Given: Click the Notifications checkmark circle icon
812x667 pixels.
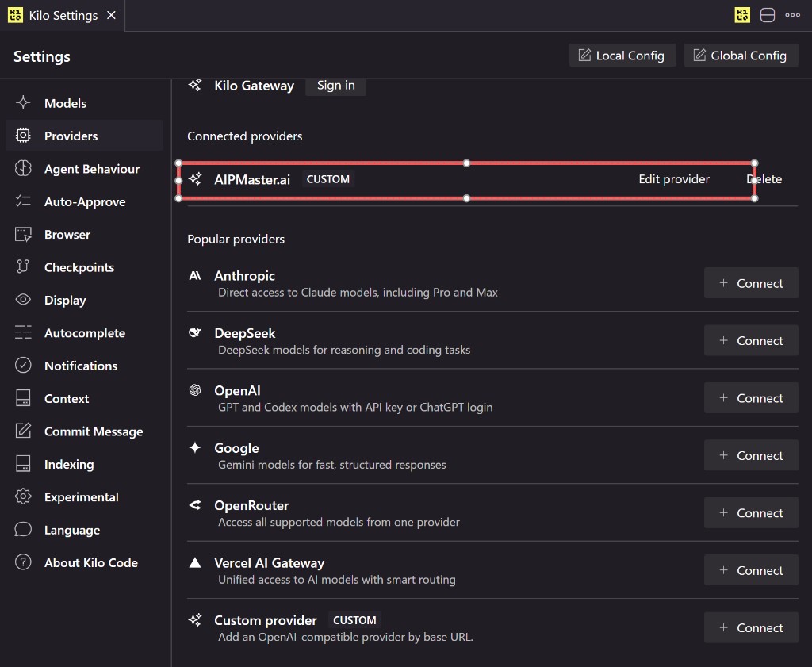Looking at the screenshot, I should click(x=23, y=365).
